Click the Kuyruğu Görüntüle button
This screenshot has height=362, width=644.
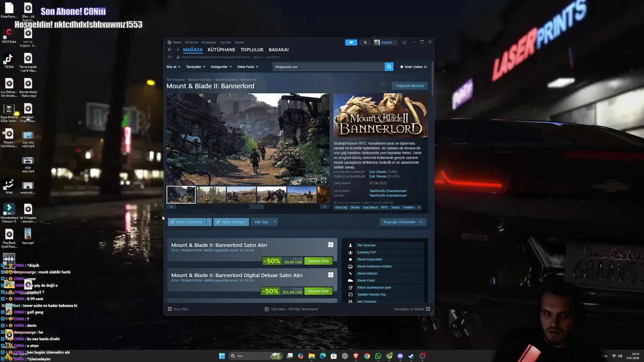coord(404,222)
